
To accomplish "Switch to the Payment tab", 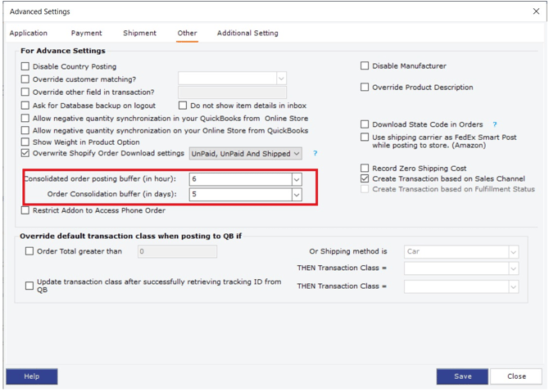I will click(86, 34).
